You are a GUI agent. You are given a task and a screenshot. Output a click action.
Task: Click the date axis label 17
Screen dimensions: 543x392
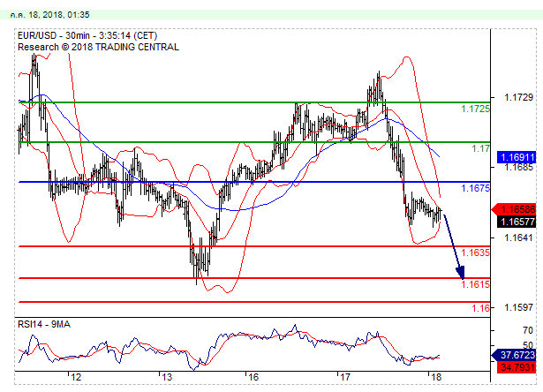click(x=345, y=378)
